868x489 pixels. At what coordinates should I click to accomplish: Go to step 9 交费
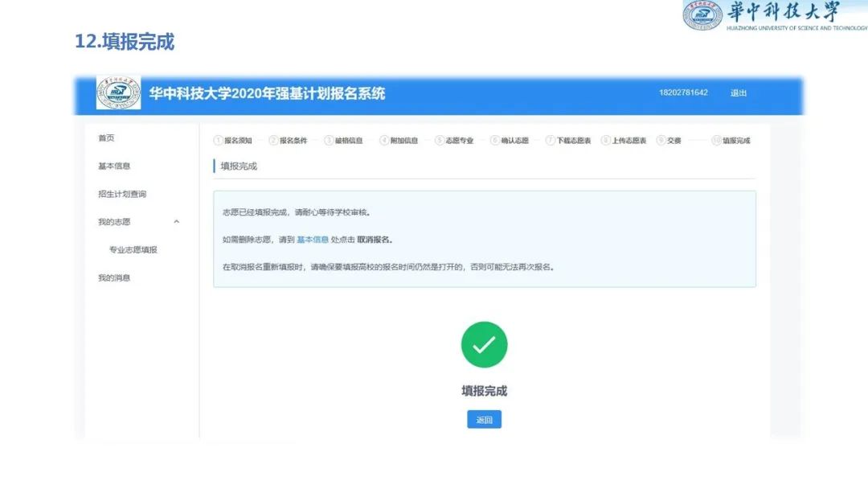[669, 141]
